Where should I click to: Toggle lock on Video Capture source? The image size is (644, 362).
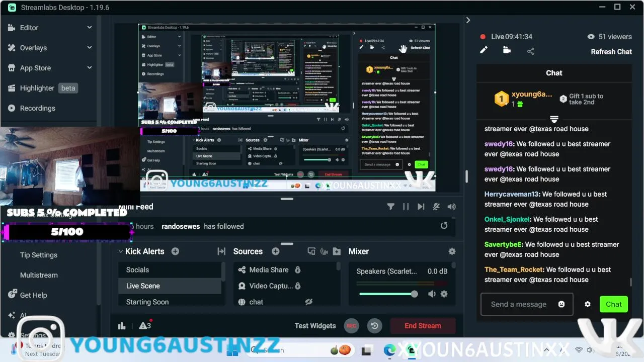coord(297,286)
